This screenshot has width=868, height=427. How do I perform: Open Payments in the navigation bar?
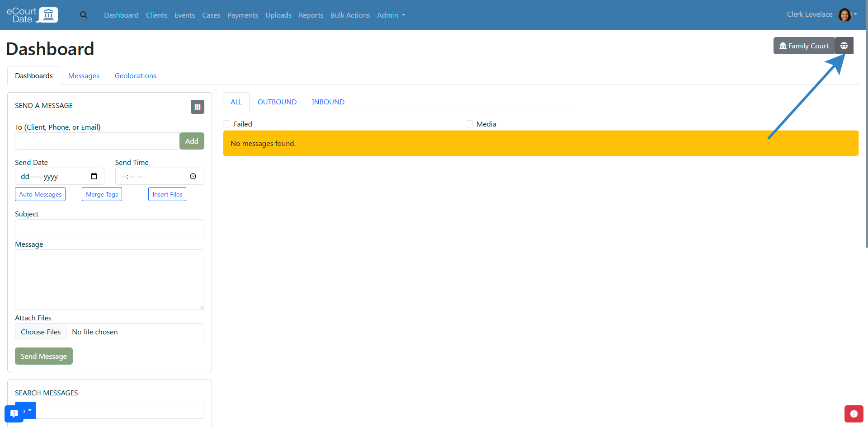pyautogui.click(x=243, y=15)
